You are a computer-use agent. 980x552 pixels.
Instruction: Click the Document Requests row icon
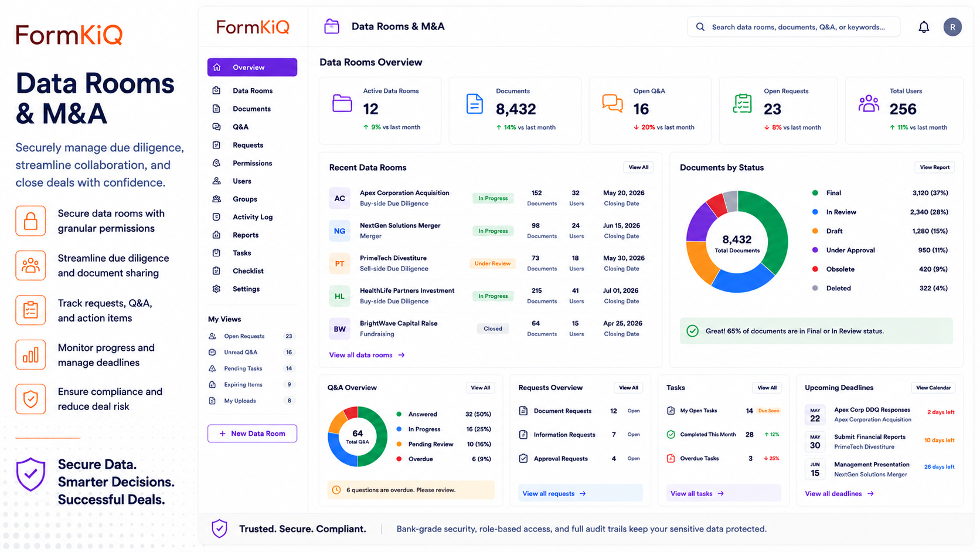click(523, 411)
